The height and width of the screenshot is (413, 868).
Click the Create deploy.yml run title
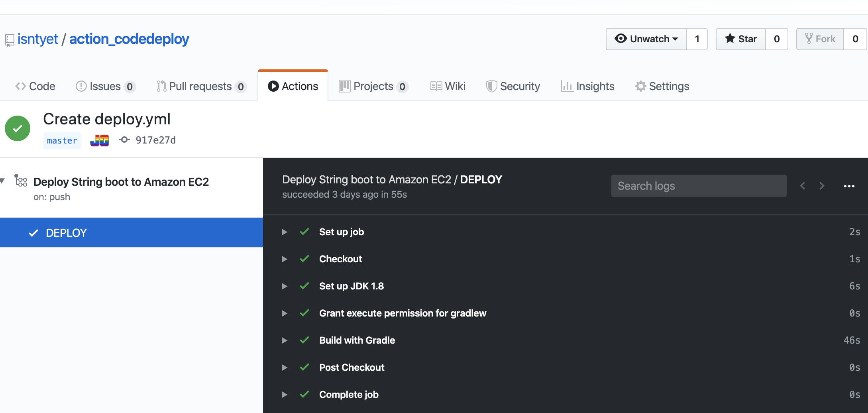click(107, 119)
